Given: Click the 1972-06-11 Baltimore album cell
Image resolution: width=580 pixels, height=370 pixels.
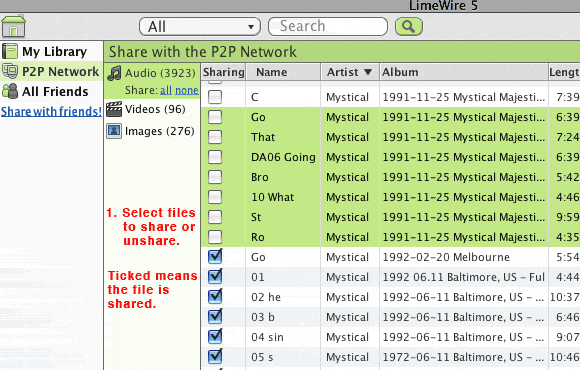Looking at the screenshot, I should (x=463, y=357).
